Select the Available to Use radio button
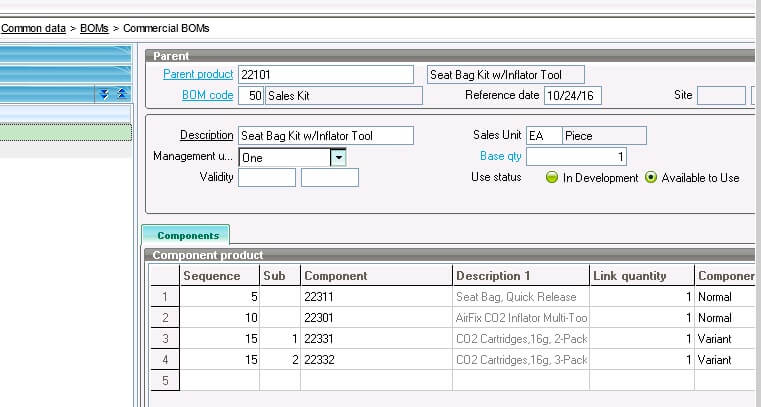The height and width of the screenshot is (407, 761). 651,177
